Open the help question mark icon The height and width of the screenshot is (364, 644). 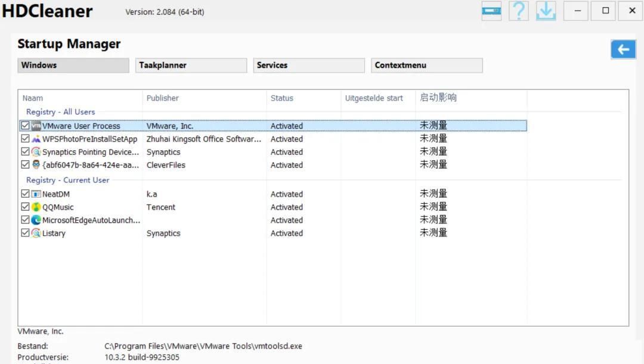tap(519, 11)
